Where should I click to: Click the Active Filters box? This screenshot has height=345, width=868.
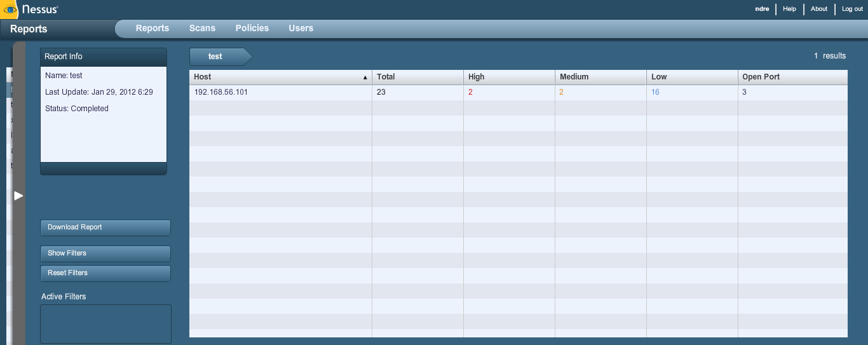[x=105, y=324]
